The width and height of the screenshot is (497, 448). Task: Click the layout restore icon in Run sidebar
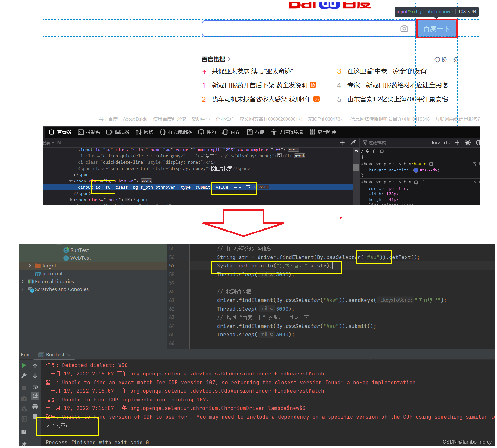[x=24, y=432]
